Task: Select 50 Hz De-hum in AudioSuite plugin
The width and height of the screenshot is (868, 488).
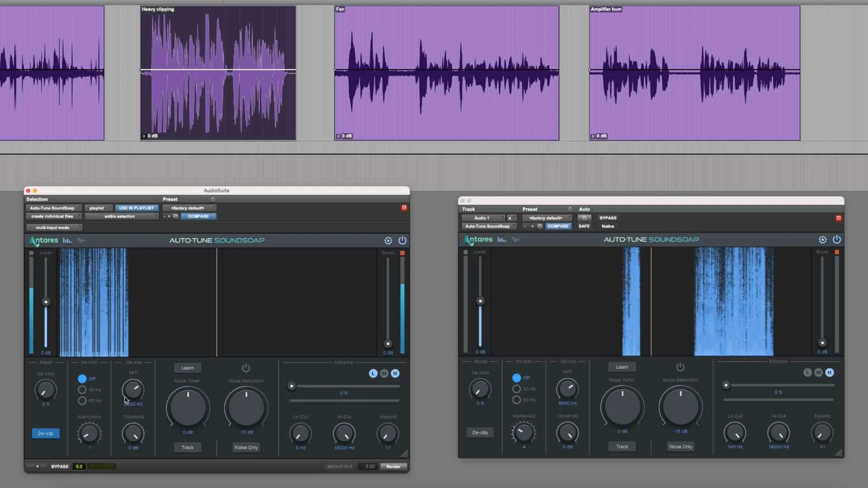Action: (x=82, y=389)
